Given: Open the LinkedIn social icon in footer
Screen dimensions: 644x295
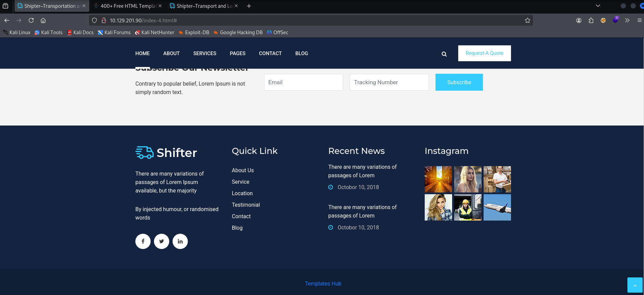Looking at the screenshot, I should click(x=180, y=242).
